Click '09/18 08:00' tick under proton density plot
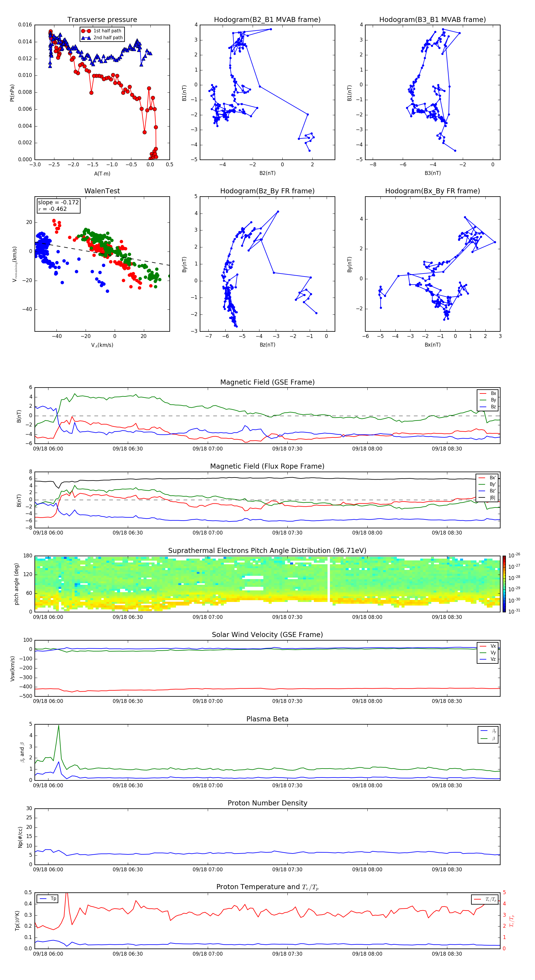Viewport: 535px width, 980px height. pos(367,869)
